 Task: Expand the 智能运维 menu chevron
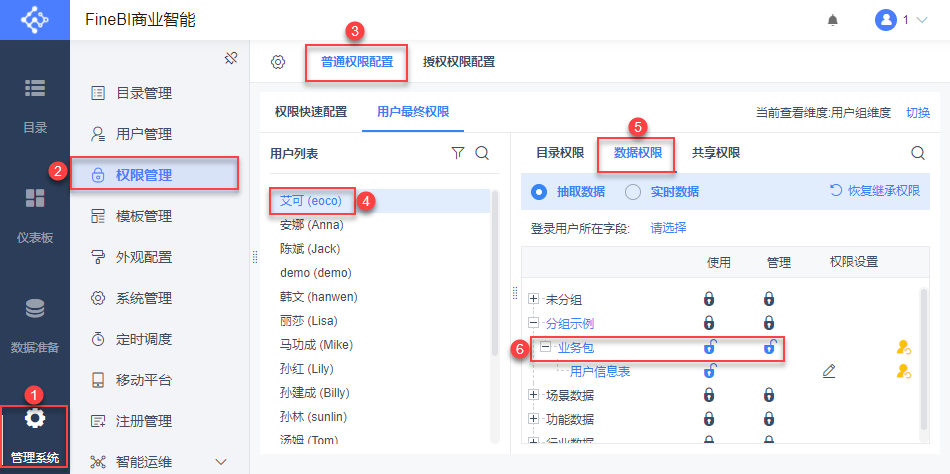(x=221, y=461)
